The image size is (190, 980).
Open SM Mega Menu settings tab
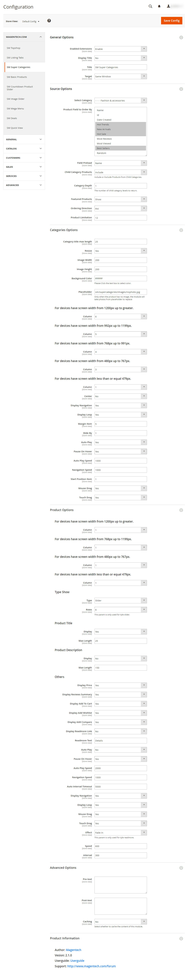(15, 109)
